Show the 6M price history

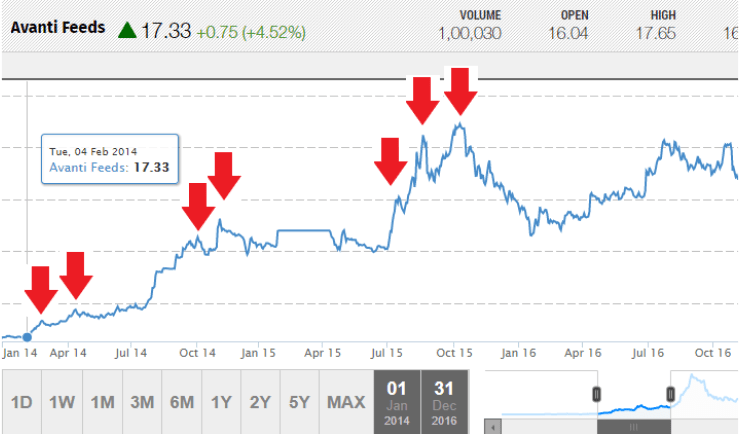[x=182, y=402]
